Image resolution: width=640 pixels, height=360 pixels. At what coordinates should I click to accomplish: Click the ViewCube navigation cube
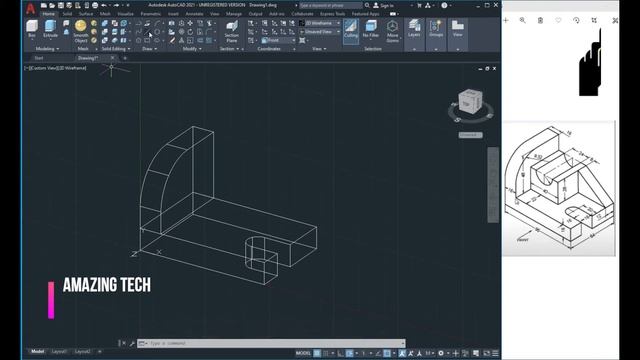point(470,101)
